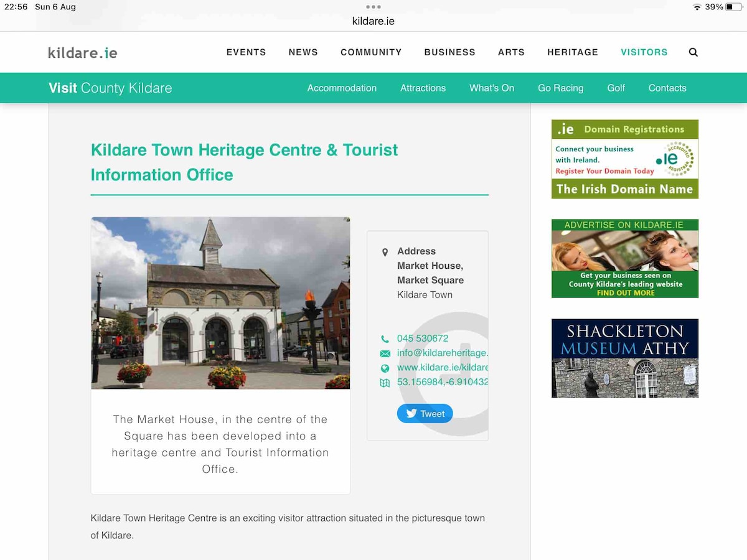Click the address map pin icon
This screenshot has width=747, height=560.
click(385, 253)
